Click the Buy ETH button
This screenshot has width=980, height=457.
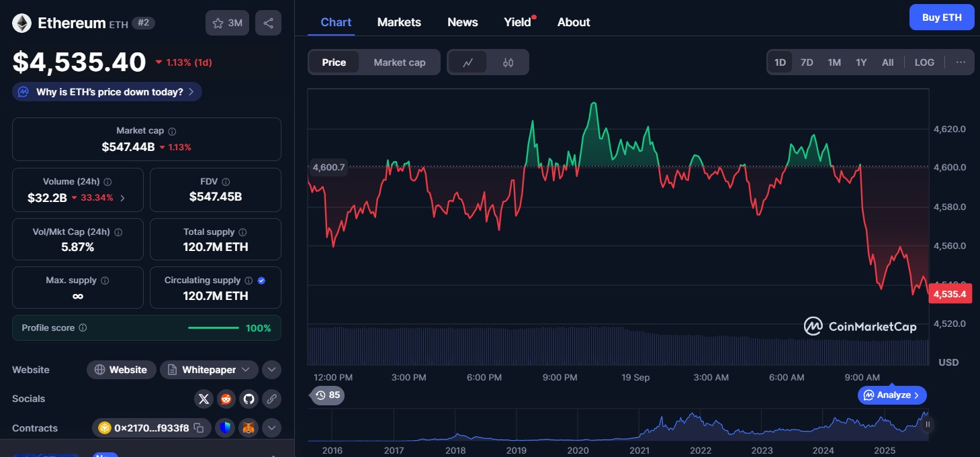(x=941, y=17)
